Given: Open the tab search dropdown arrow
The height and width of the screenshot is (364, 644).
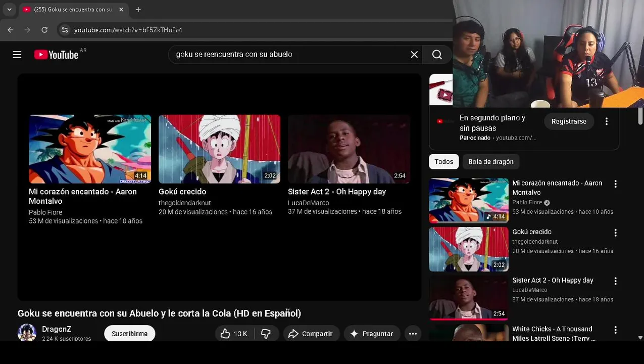Looking at the screenshot, I should point(9,9).
